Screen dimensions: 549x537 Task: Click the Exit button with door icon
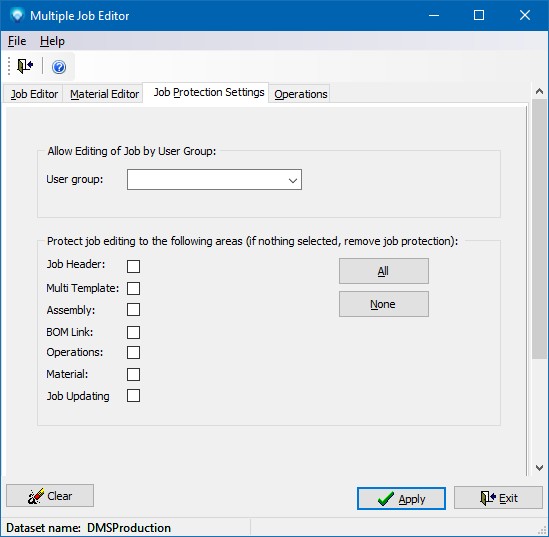[498, 497]
